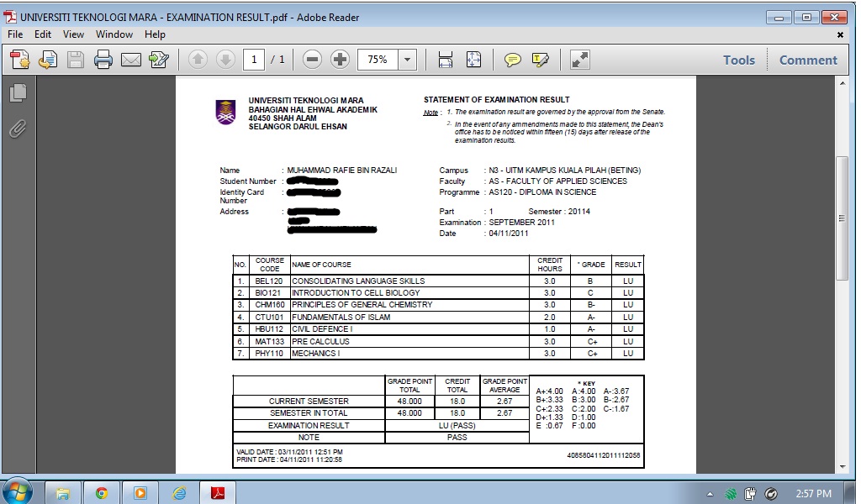861x504 pixels.
Task: Open Windows Explorer from taskbar
Action: tap(62, 493)
